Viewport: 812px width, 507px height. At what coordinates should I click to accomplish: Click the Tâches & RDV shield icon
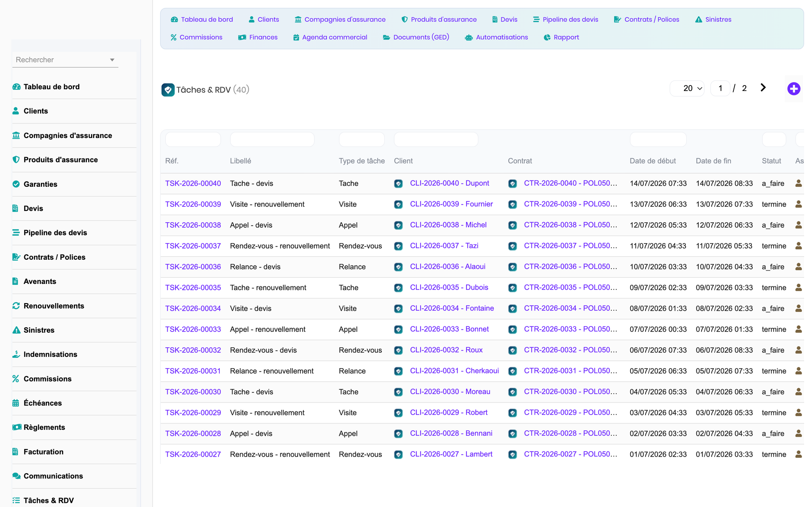tap(168, 90)
